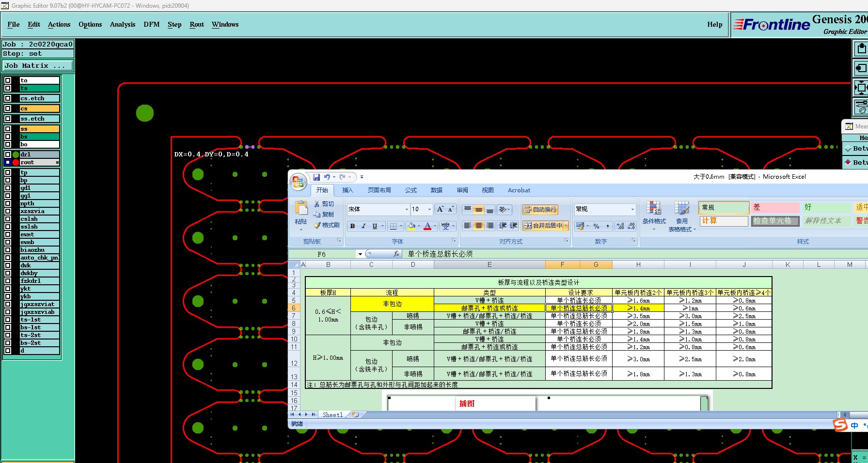Apply the Bad (差) cell style

(775, 207)
